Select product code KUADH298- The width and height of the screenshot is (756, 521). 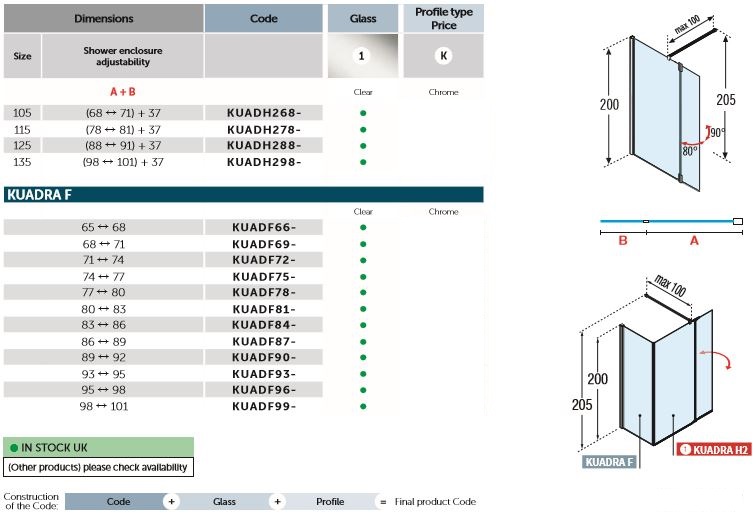(264, 162)
